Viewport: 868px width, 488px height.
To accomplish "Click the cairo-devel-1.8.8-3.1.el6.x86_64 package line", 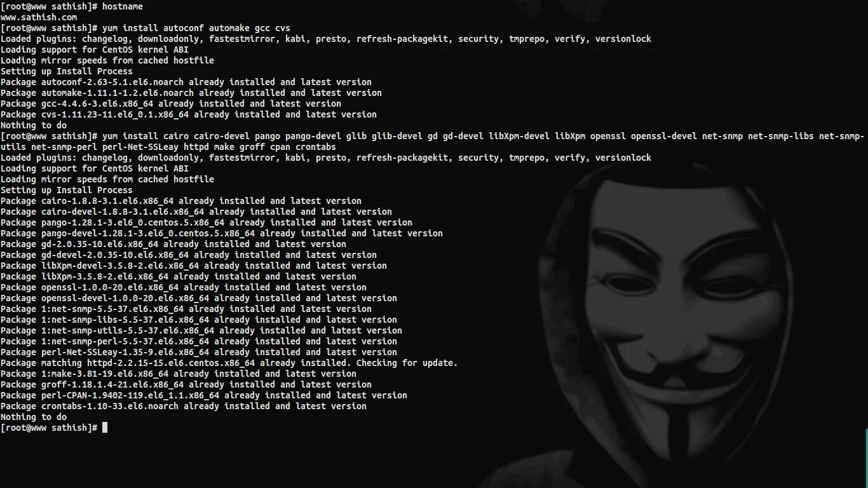I will 196,212.
